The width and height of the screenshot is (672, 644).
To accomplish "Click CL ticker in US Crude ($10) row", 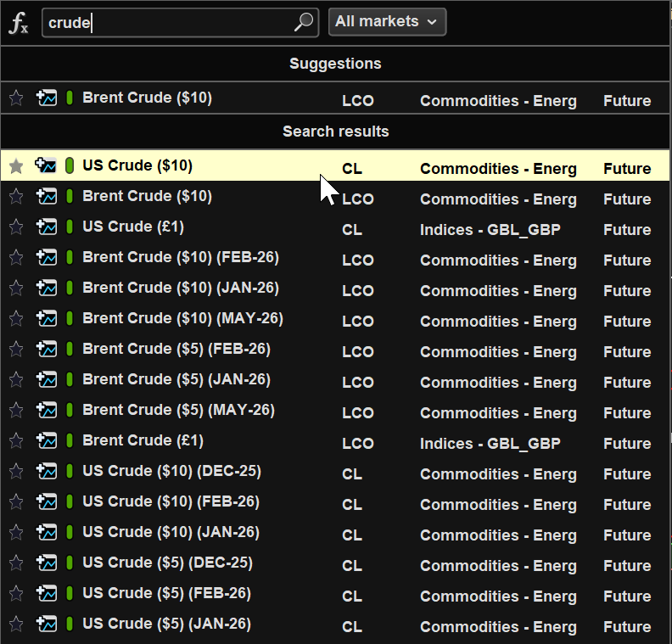I will 352,169.
